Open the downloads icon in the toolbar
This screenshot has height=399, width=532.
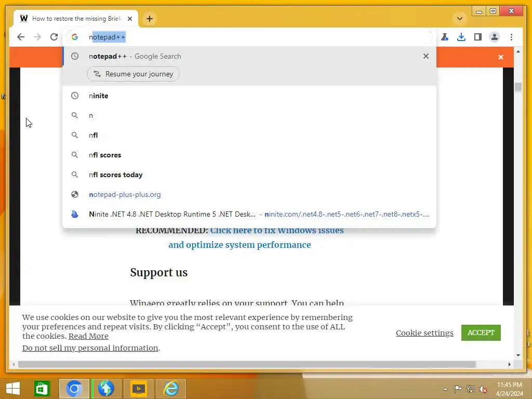point(461,37)
